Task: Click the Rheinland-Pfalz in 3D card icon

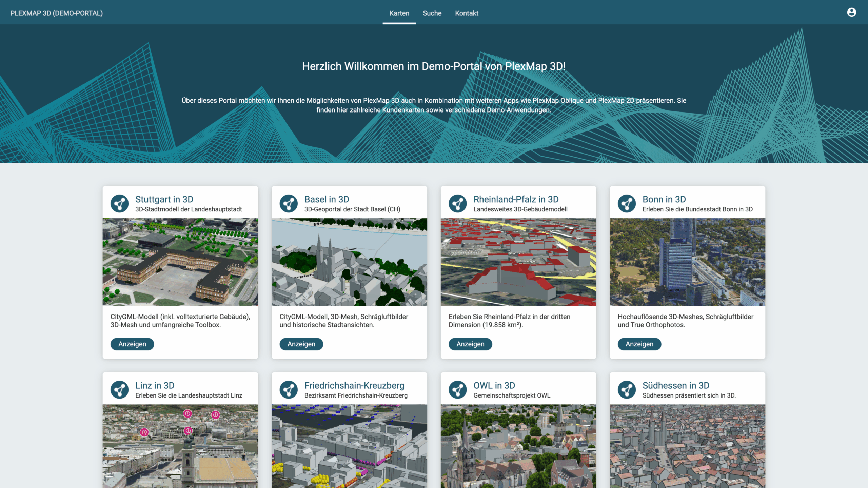Action: (458, 204)
